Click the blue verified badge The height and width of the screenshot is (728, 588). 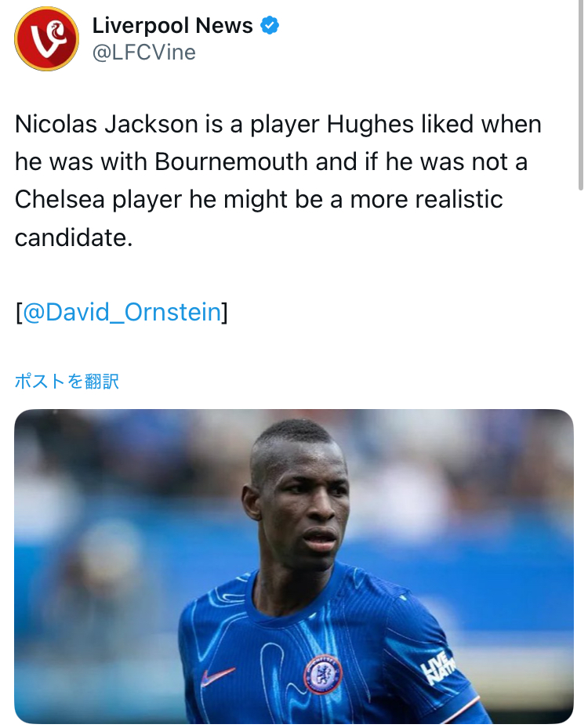(270, 26)
